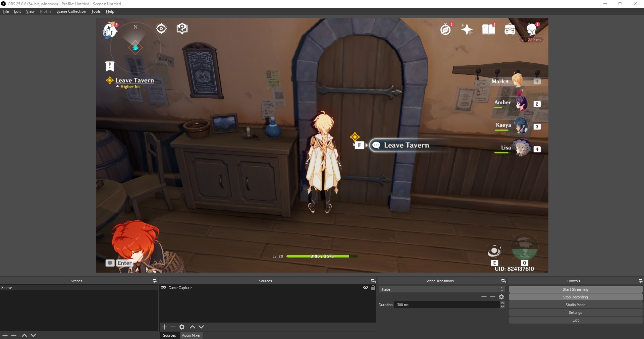Trigger the E elemental skill icon
This screenshot has width=644, height=339.
pyautogui.click(x=494, y=252)
